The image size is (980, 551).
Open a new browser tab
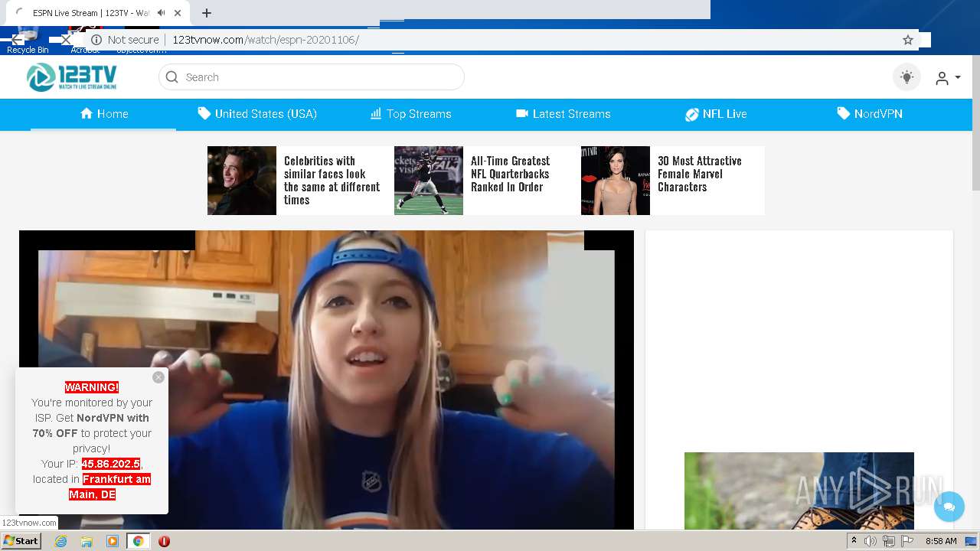pyautogui.click(x=207, y=13)
